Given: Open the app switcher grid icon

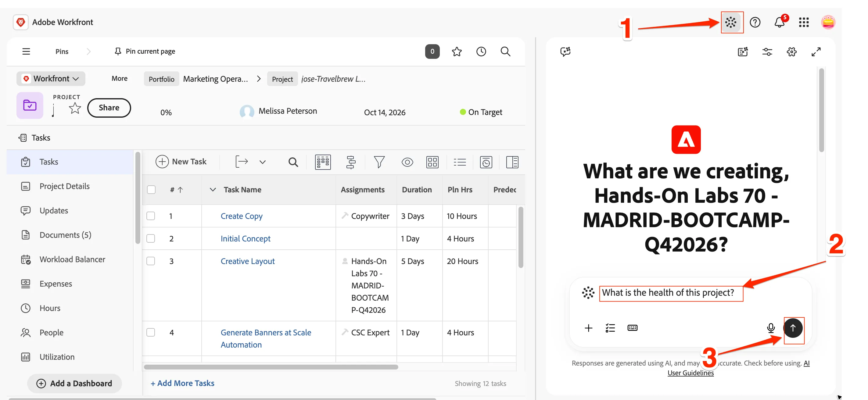Looking at the screenshot, I should (x=804, y=22).
